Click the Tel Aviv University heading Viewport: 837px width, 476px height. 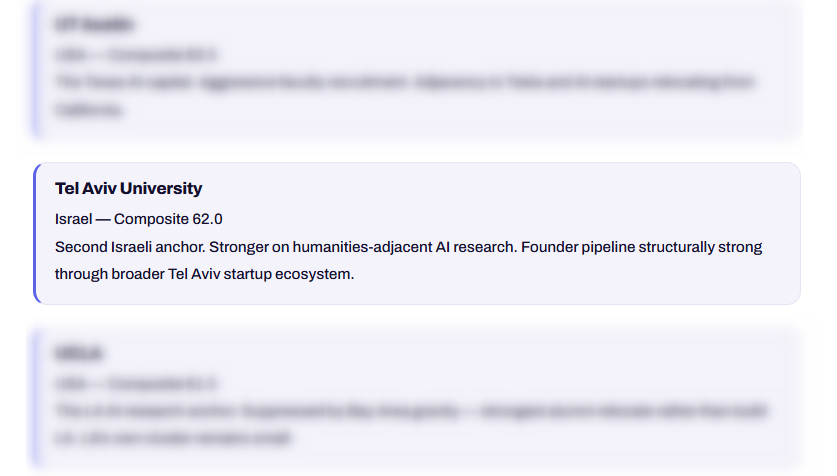coord(128,188)
